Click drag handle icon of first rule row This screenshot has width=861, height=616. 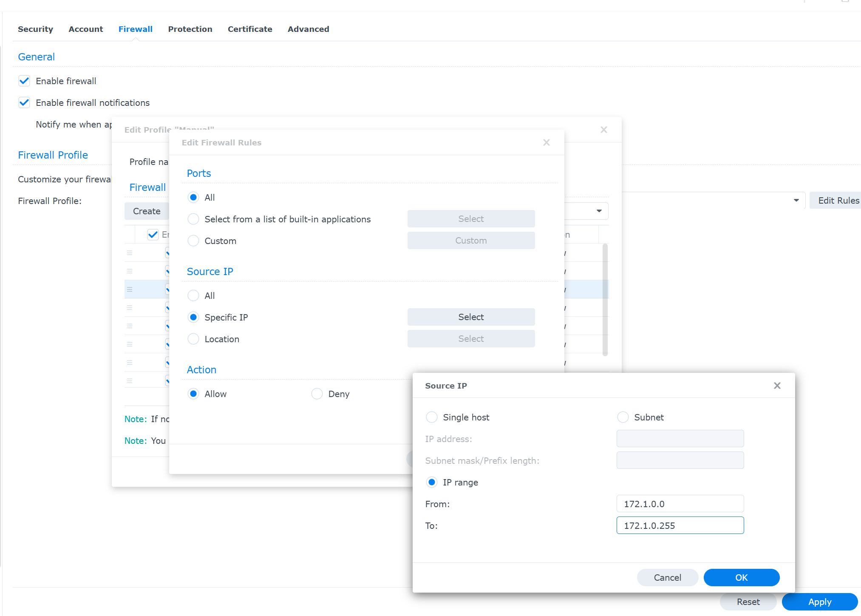130,253
